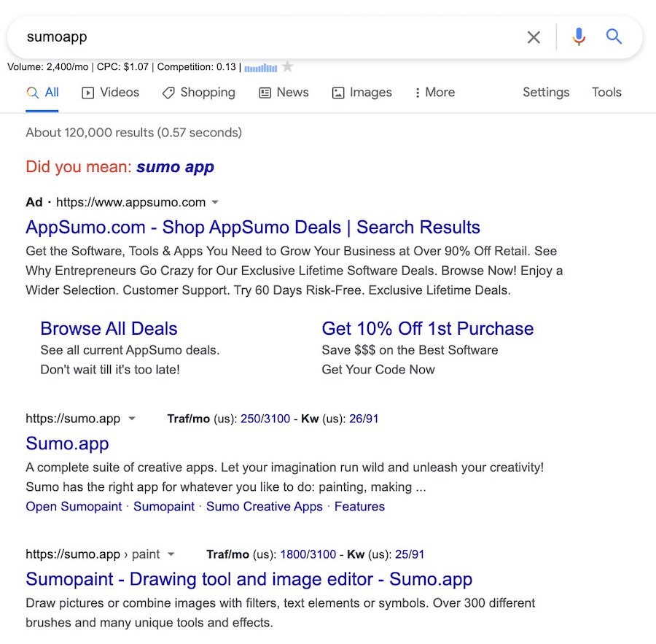This screenshot has width=656, height=644.
Task: Switch to the Videos tab
Action: click(x=111, y=93)
